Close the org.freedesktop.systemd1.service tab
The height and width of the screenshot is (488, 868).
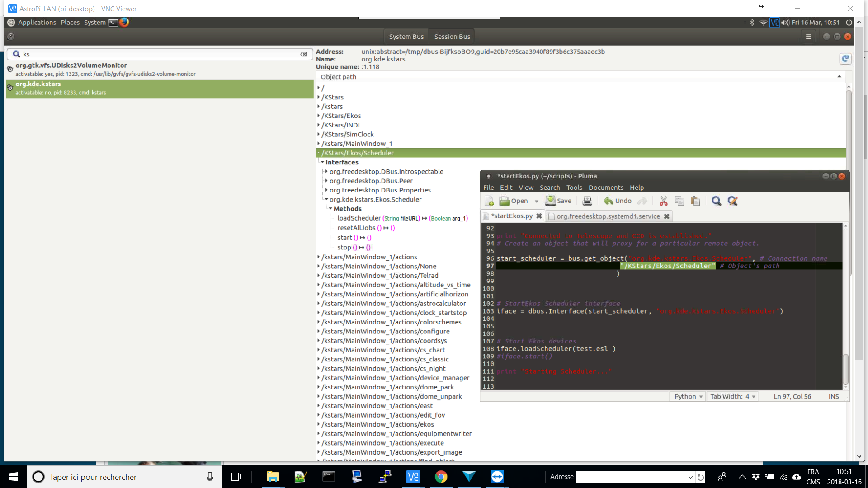coord(666,216)
